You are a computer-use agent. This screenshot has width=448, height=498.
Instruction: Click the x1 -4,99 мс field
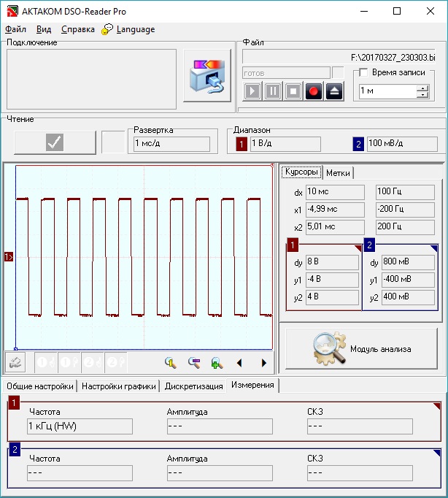335,210
